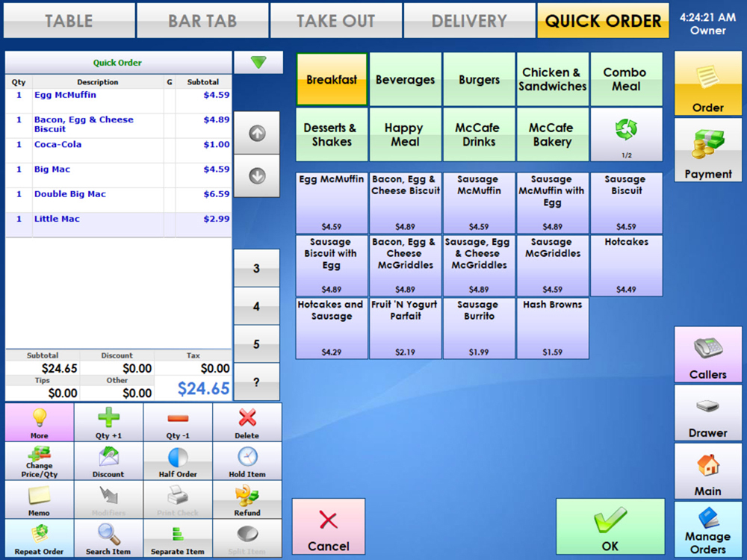This screenshot has width=747, height=560.
Task: Select the Burgers category
Action: point(480,79)
